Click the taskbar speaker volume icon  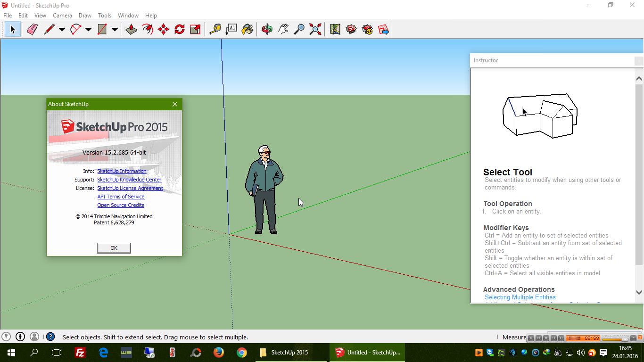click(580, 353)
